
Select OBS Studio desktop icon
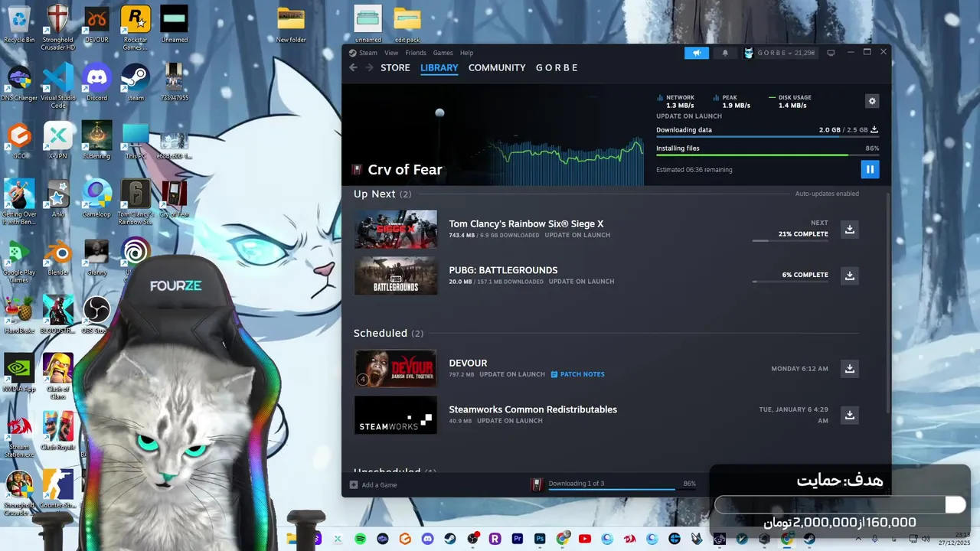pos(96,315)
